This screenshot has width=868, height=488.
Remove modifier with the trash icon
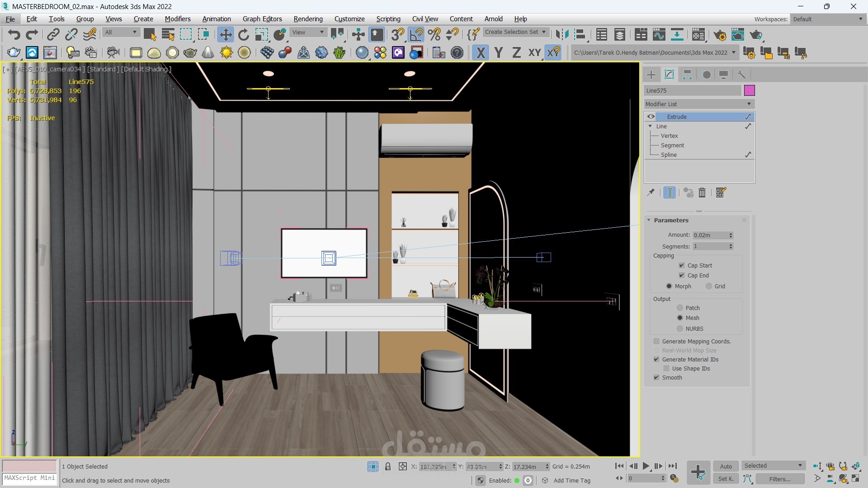coord(702,193)
